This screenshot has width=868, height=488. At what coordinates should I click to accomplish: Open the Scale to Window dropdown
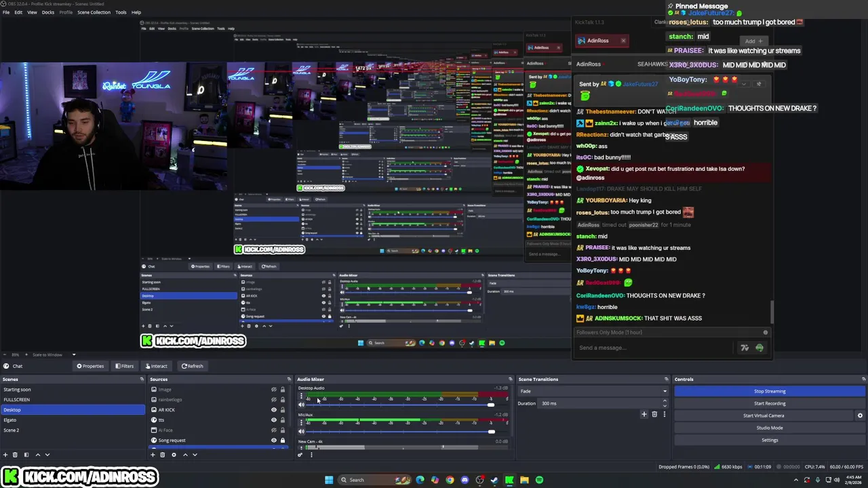coord(54,354)
